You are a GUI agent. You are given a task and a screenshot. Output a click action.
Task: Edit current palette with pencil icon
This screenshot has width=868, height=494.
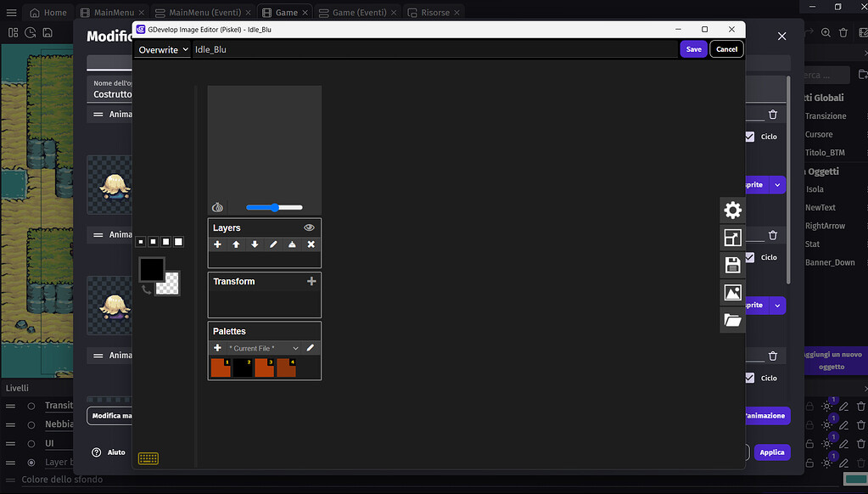coord(310,348)
